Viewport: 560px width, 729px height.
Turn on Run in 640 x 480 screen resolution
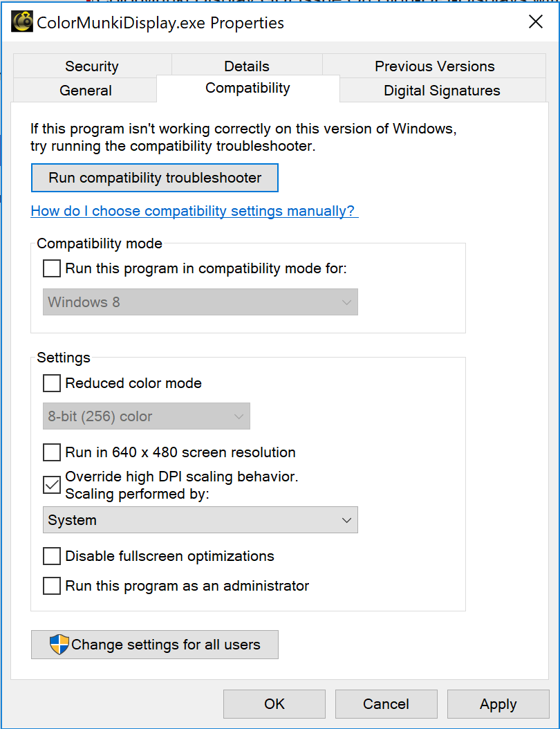(x=51, y=452)
